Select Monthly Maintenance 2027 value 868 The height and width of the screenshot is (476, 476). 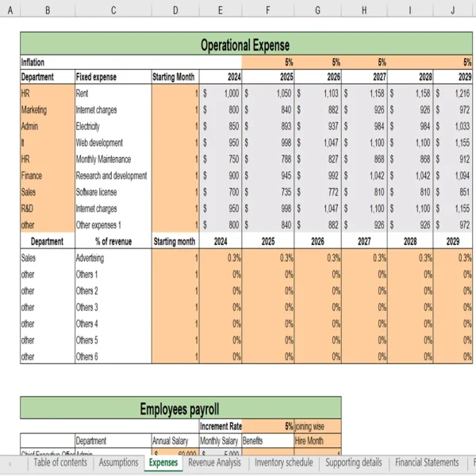coord(364,159)
